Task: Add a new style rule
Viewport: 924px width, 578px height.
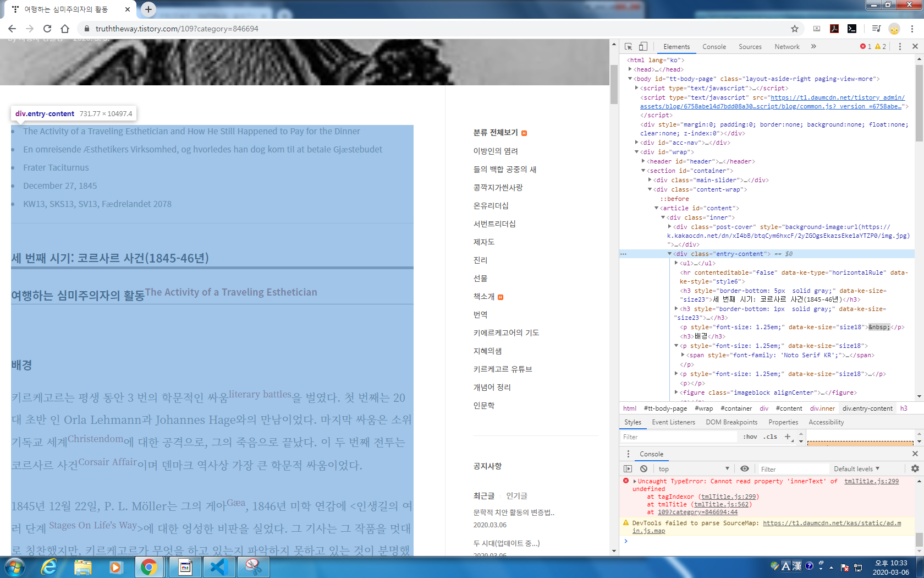Action: [x=788, y=437]
